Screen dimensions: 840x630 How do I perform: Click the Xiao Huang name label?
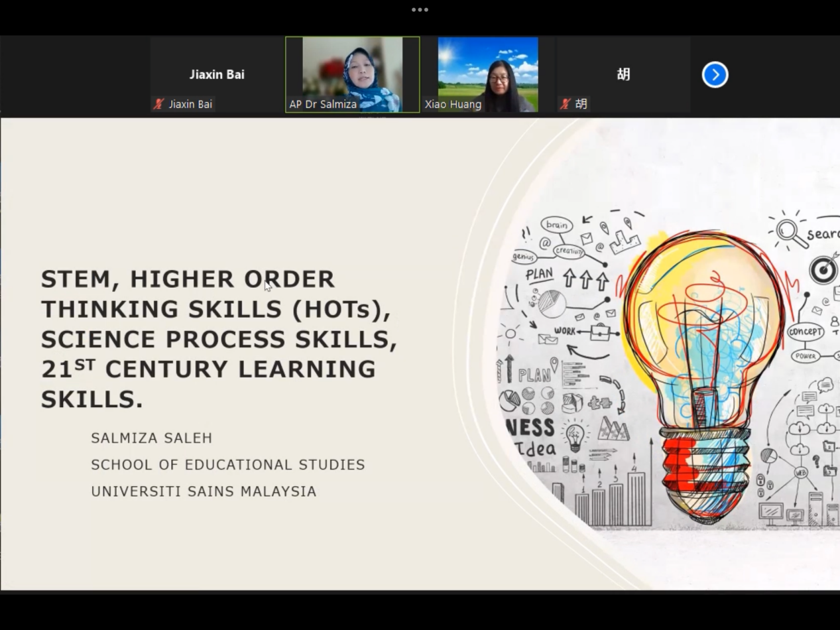coord(453,104)
